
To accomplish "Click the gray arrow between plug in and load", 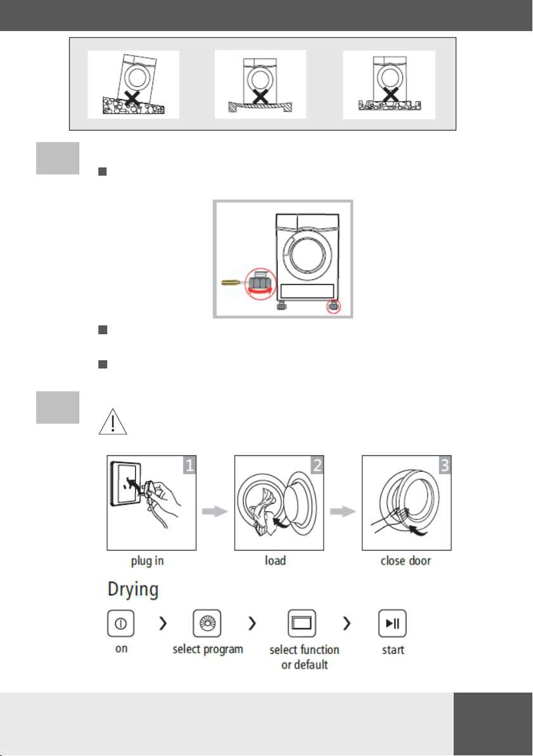I will [x=215, y=511].
